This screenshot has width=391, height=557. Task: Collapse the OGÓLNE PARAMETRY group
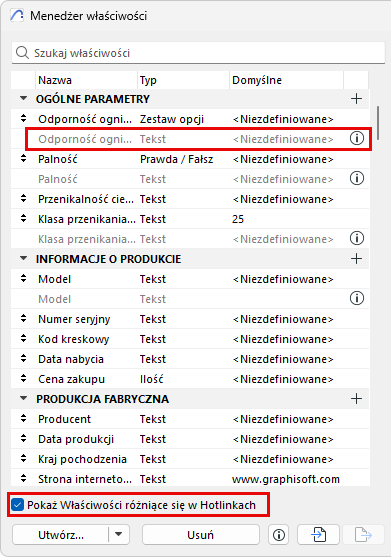(x=23, y=98)
